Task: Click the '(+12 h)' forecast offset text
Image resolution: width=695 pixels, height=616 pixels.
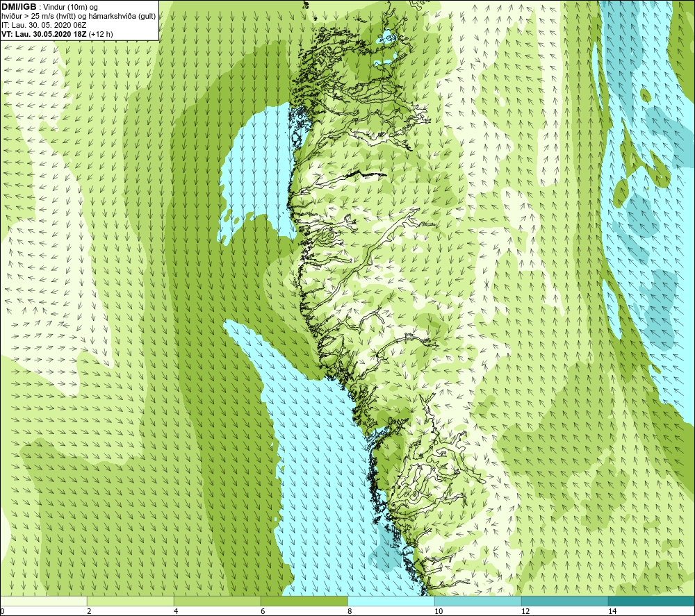Action: point(101,33)
